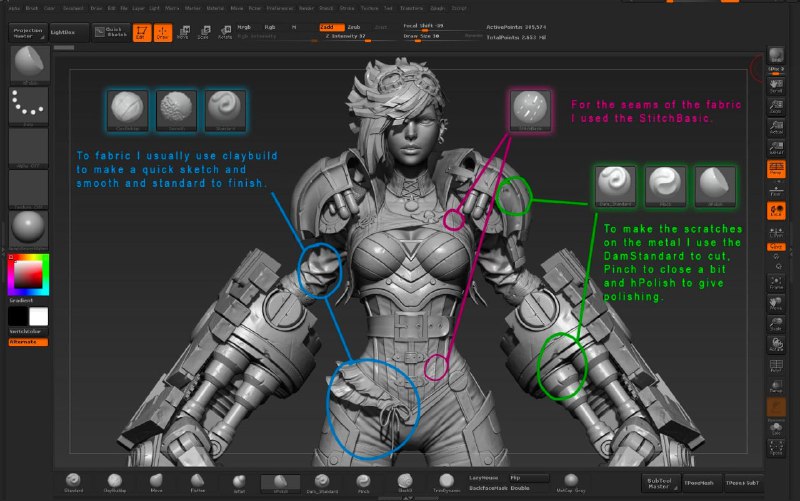Toggle the Zsub mode

(354, 27)
